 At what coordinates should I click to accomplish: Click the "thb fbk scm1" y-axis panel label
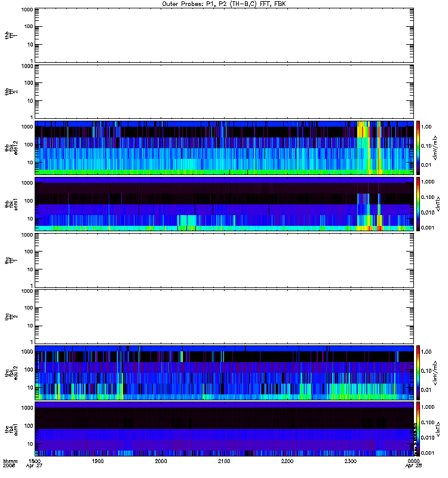tap(11, 204)
